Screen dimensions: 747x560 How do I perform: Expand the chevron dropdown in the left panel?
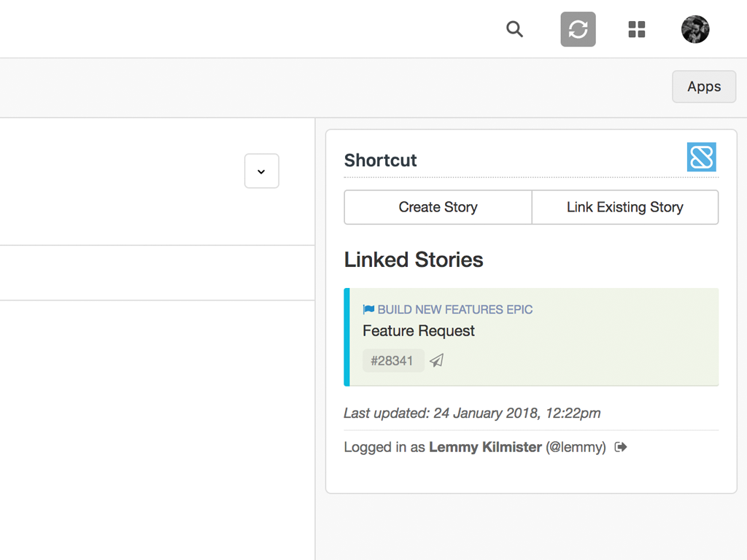[261, 171]
